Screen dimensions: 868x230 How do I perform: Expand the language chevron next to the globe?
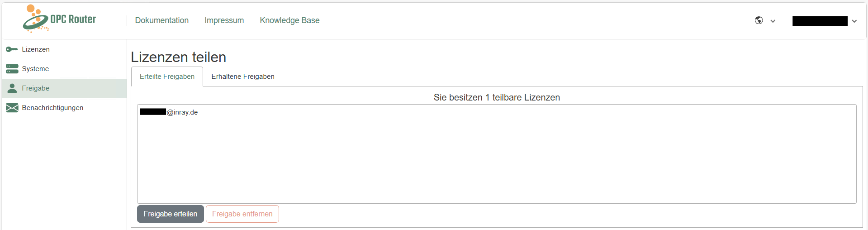pyautogui.click(x=773, y=21)
